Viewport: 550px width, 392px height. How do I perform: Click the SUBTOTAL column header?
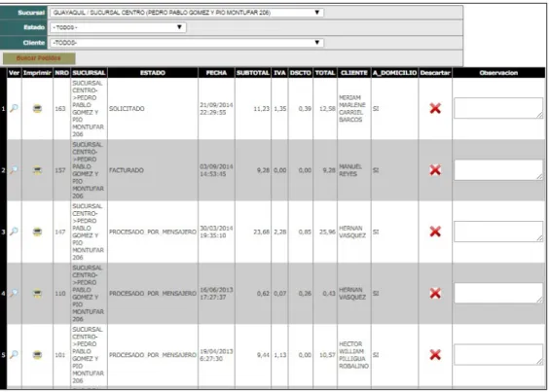pyautogui.click(x=253, y=73)
